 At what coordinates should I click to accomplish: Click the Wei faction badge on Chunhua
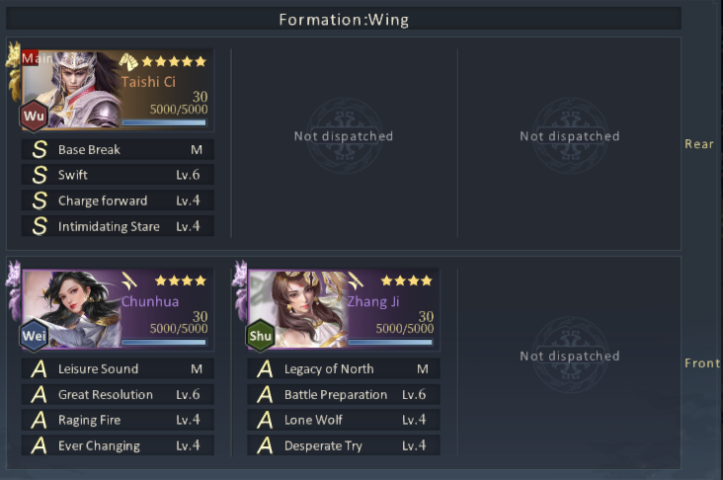coord(34,335)
